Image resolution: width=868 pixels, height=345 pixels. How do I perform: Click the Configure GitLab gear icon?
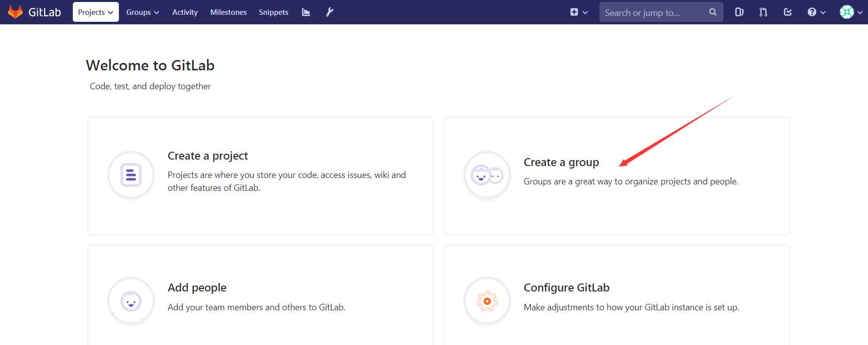(487, 301)
